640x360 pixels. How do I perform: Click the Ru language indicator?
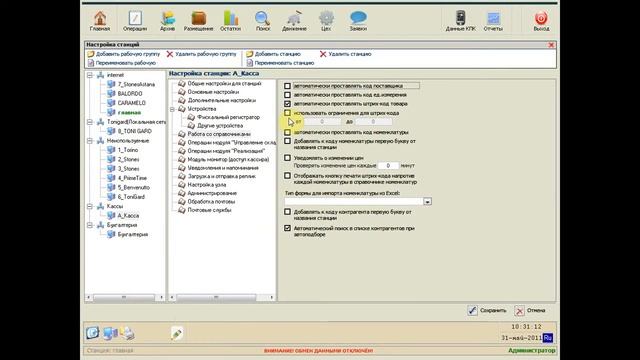(x=548, y=338)
